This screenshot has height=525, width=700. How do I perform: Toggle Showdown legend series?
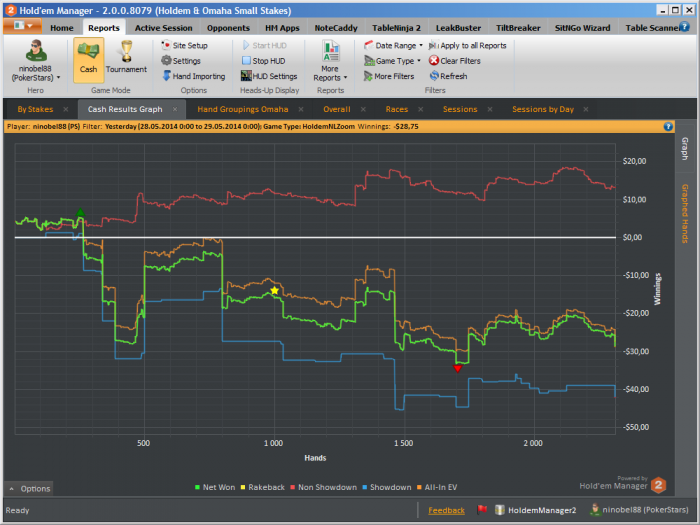pos(387,488)
